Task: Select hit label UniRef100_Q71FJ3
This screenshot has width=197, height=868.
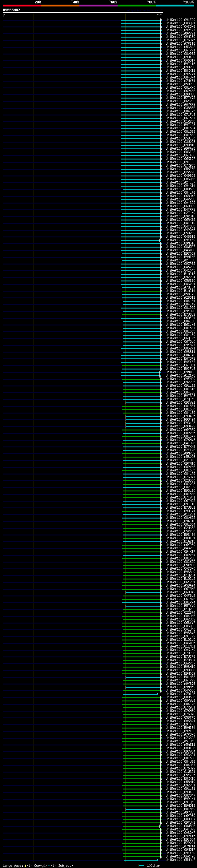Action: click(x=180, y=115)
